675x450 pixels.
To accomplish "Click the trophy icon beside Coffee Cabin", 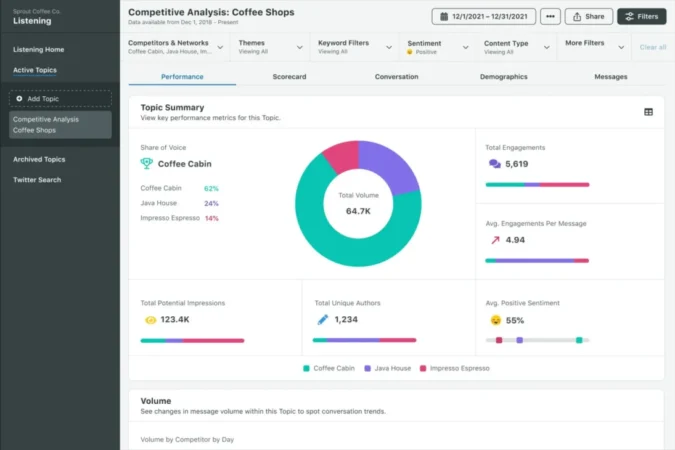I will coord(147,164).
